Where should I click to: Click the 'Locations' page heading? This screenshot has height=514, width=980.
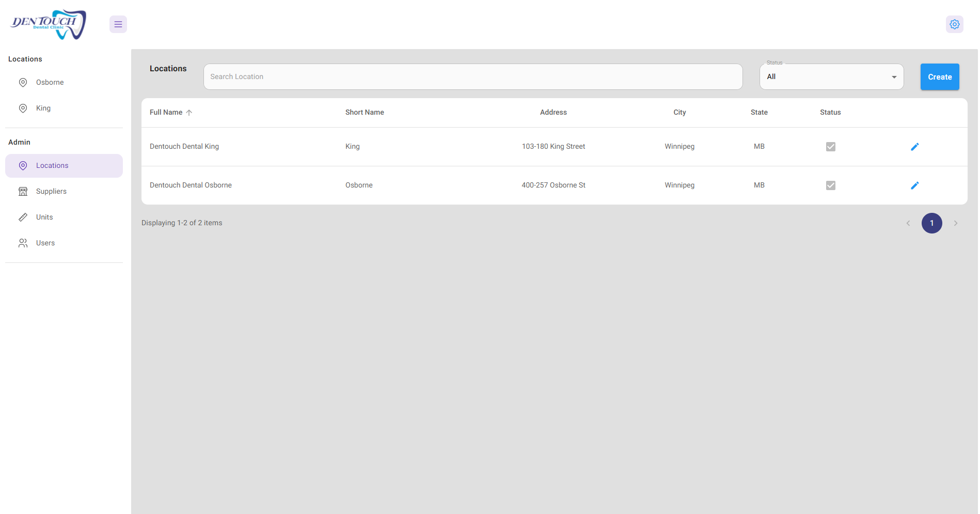point(168,69)
